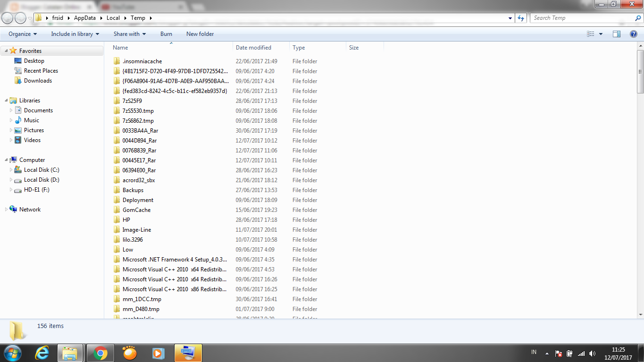The image size is (644, 362).
Task: Open Google Chrome from the taskbar
Action: coord(100,353)
